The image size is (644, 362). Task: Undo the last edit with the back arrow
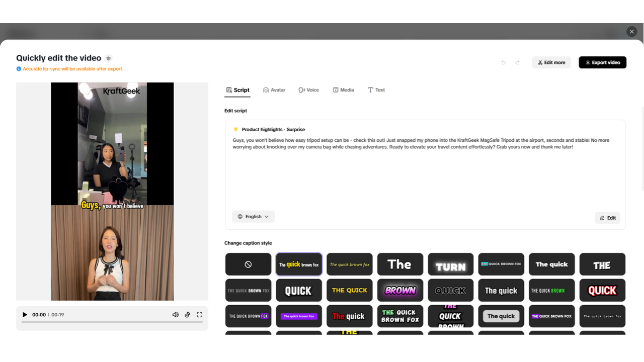click(503, 62)
